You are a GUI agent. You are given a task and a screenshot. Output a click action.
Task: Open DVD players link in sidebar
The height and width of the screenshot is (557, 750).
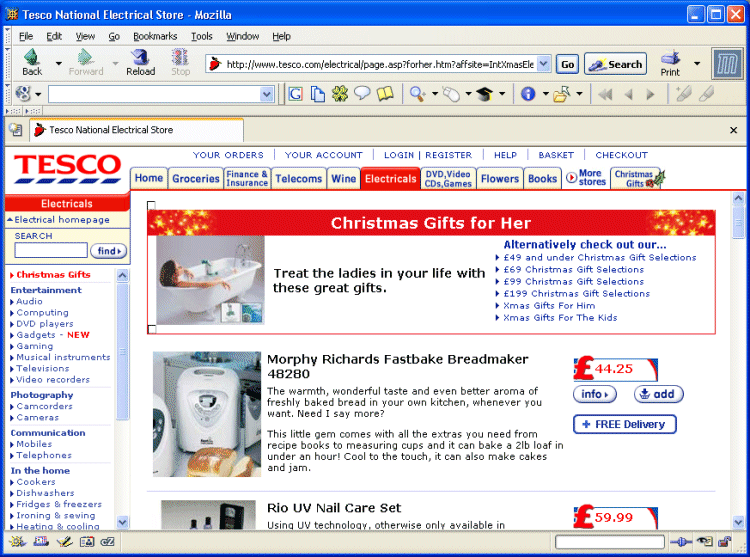point(44,324)
